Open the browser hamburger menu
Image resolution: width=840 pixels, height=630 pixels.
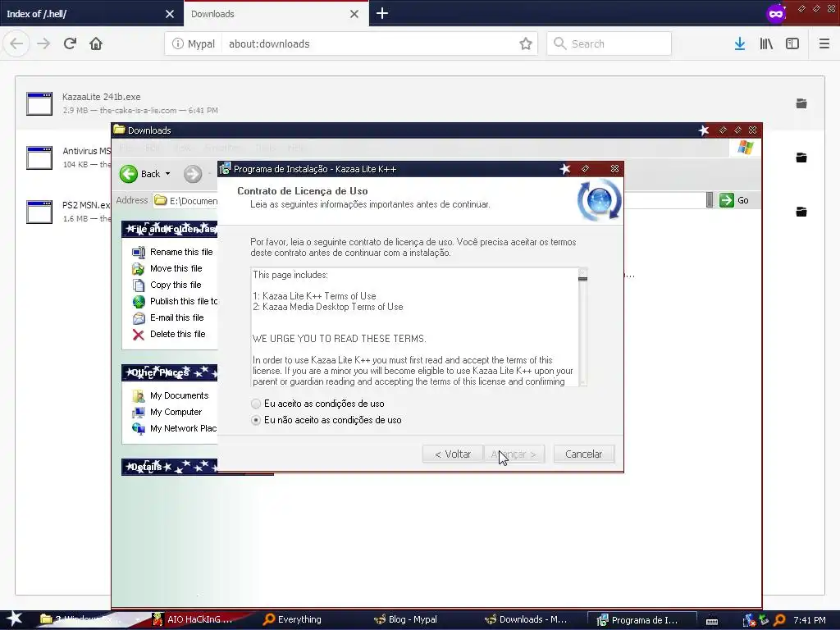coord(824,44)
